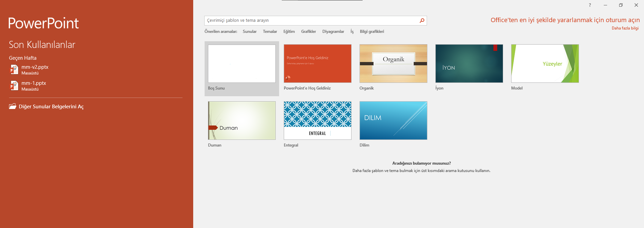This screenshot has height=228, width=644.
Task: Click PowerPoint'e Hoş Geldiniz caption text
Action: (307, 88)
